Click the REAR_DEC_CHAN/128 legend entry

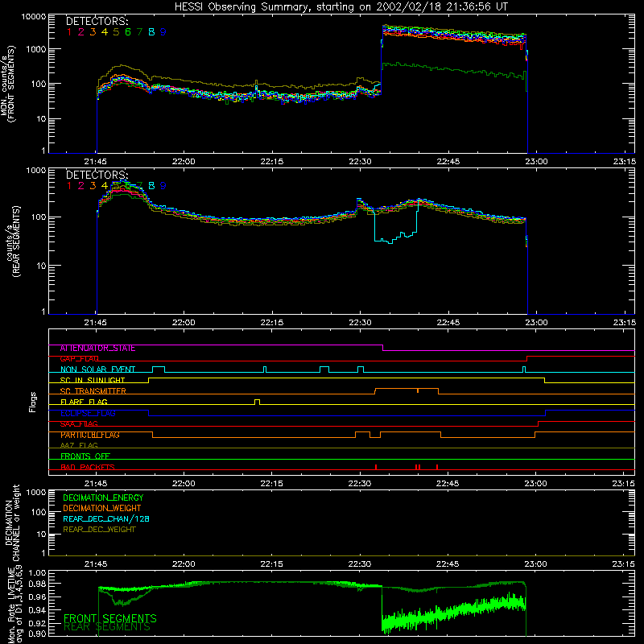click(x=106, y=519)
